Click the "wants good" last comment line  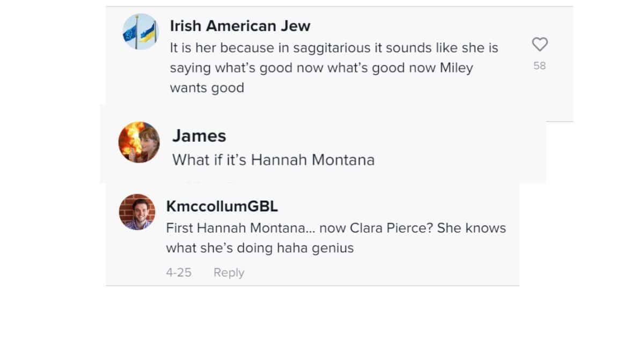pos(207,88)
